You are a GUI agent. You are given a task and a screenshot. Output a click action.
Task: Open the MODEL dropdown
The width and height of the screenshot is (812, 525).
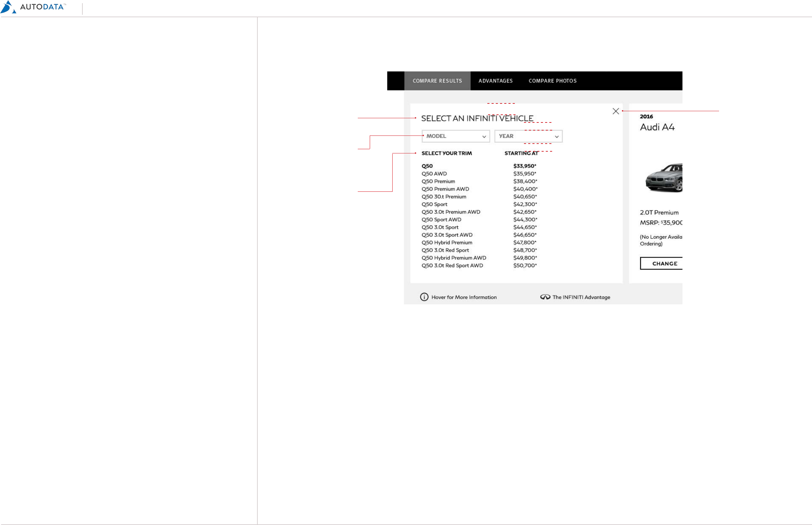tap(455, 136)
